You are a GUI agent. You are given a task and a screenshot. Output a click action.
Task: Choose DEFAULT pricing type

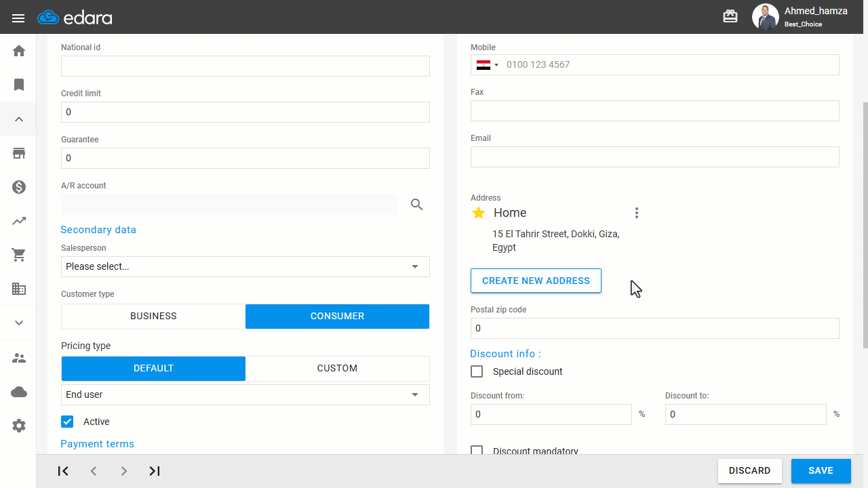[x=153, y=369]
